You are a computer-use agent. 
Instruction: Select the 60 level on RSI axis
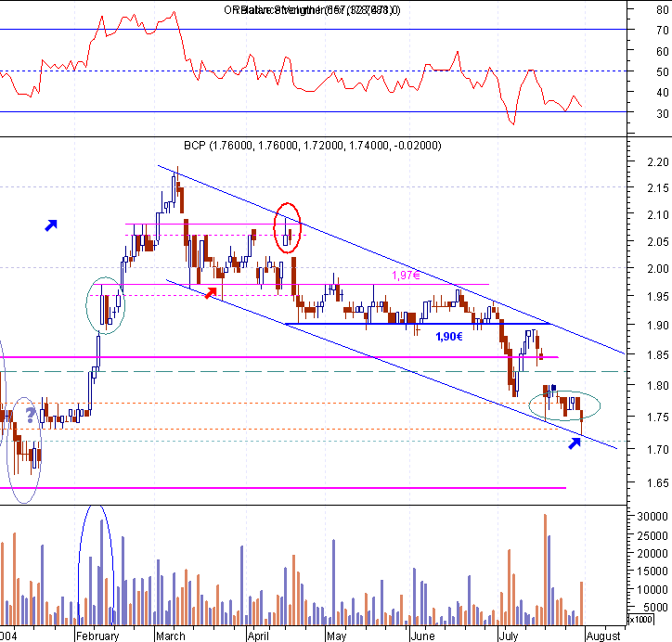tap(662, 51)
